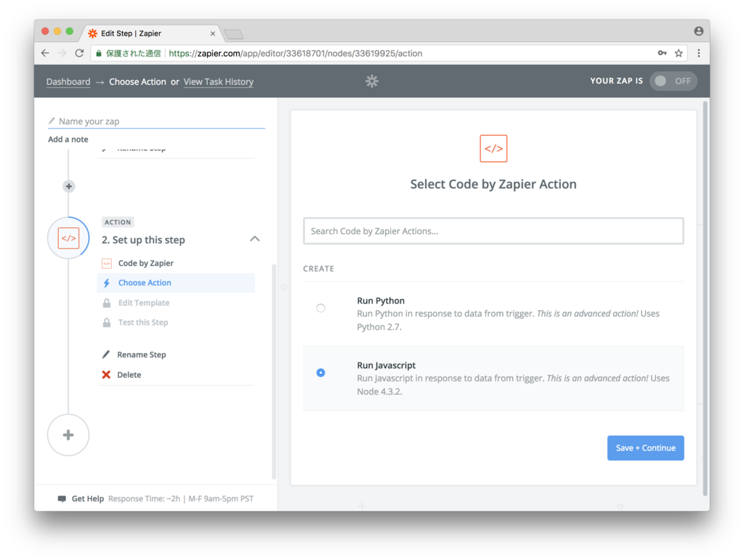Close the Edit Step Zapier tab
The height and width of the screenshot is (560, 744).
click(213, 33)
